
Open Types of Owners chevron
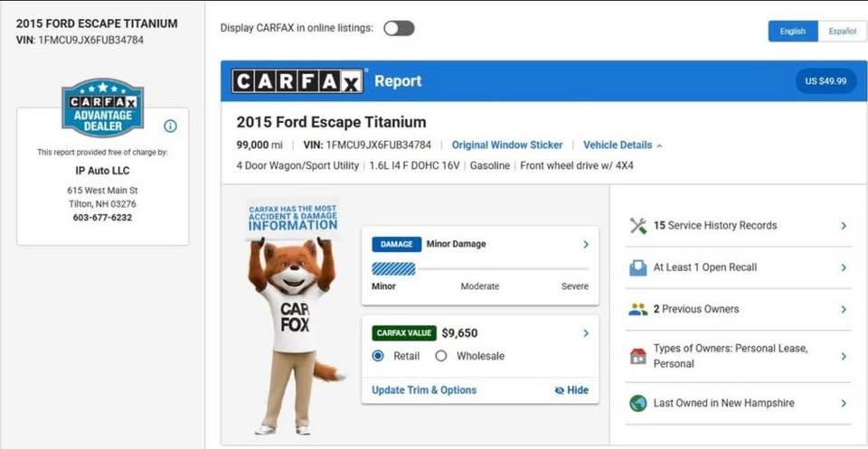(x=844, y=356)
